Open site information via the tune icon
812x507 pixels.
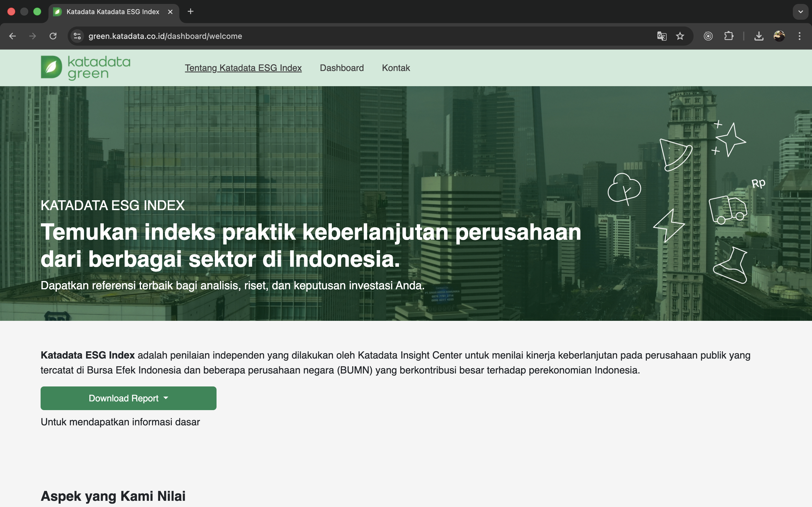(x=77, y=36)
